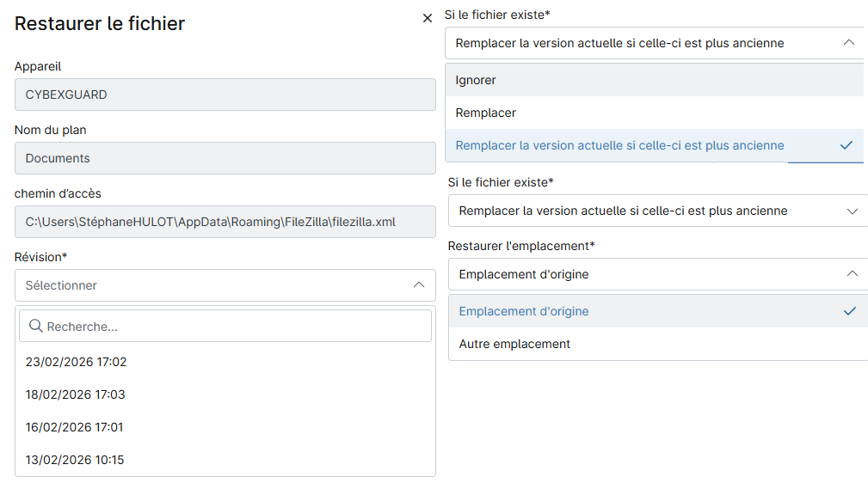The image size is (868, 483).
Task: Choose the 18/02/2026 17:03 revision
Action: point(76,394)
